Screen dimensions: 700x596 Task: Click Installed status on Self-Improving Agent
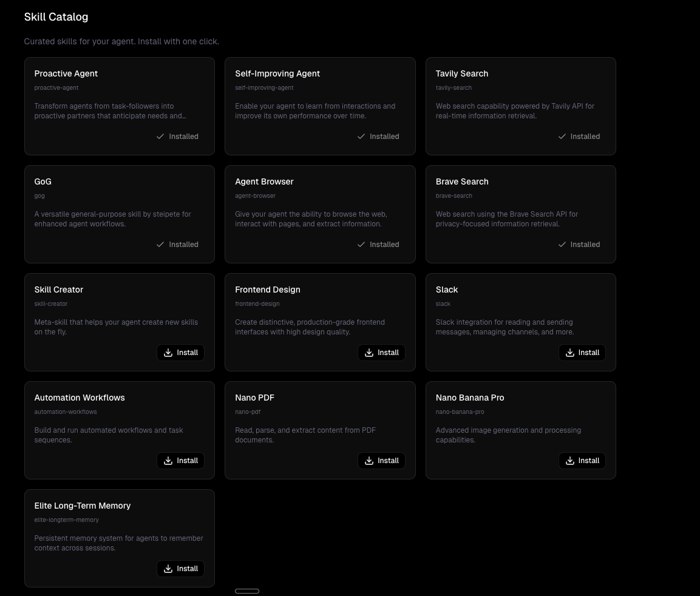pos(378,137)
